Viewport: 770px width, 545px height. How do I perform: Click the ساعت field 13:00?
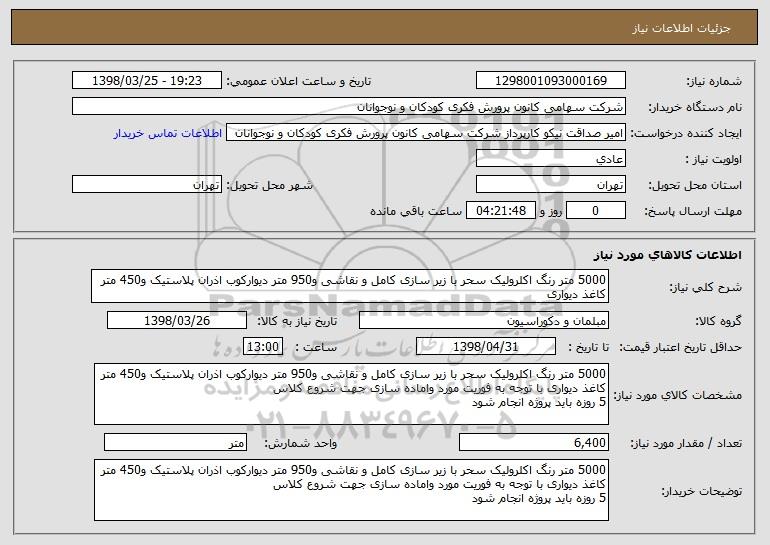pyautogui.click(x=263, y=347)
